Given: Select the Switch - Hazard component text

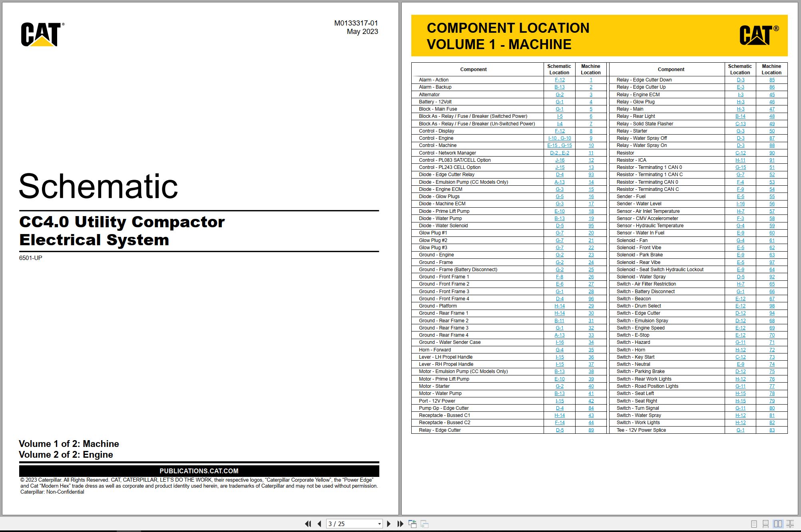Looking at the screenshot, I should (x=633, y=342).
